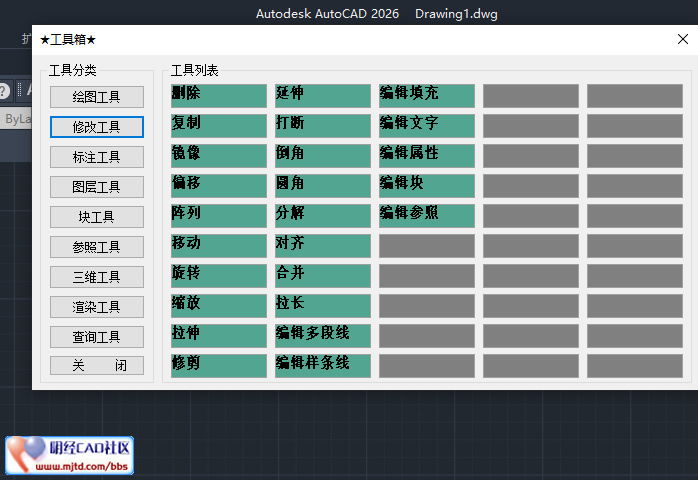This screenshot has width=698, height=480.
Task: Select the 标注工具 category
Action: (97, 157)
